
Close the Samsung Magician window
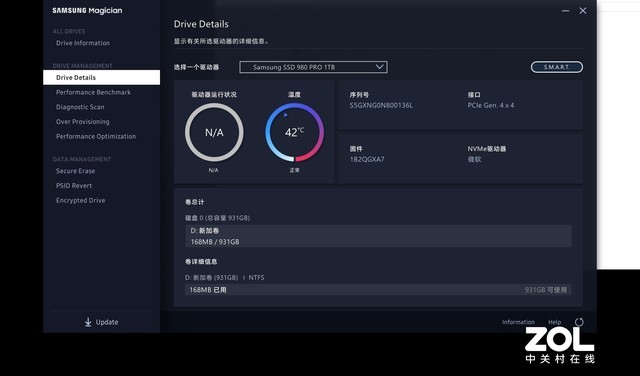coord(583,11)
